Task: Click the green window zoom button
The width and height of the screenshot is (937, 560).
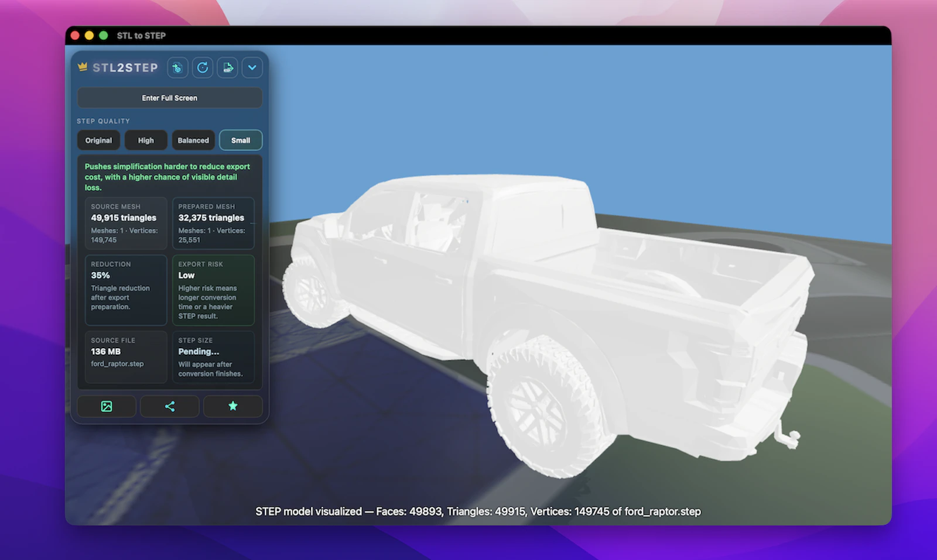Action: click(104, 35)
